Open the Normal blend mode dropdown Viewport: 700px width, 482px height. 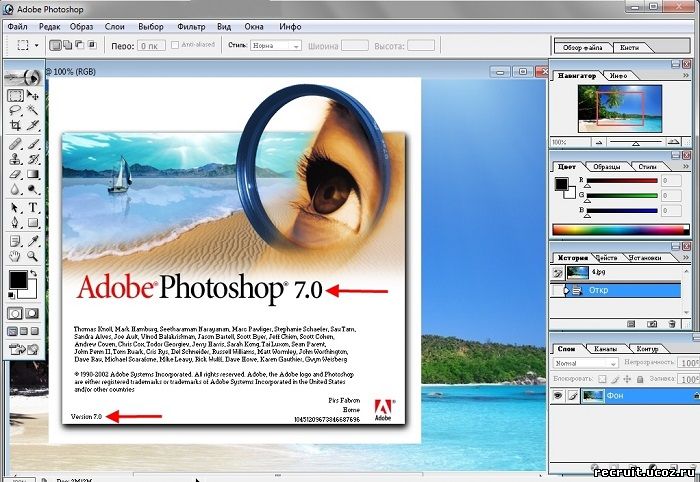[585, 363]
